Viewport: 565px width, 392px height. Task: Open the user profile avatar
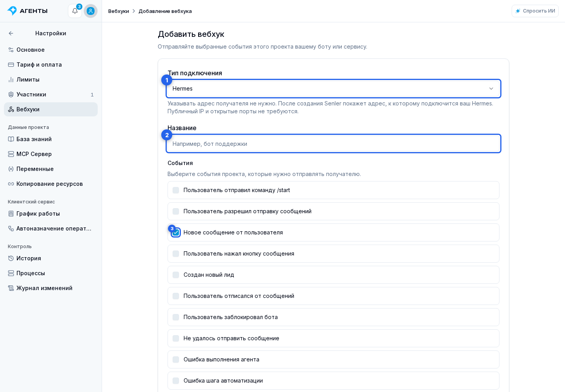91,11
